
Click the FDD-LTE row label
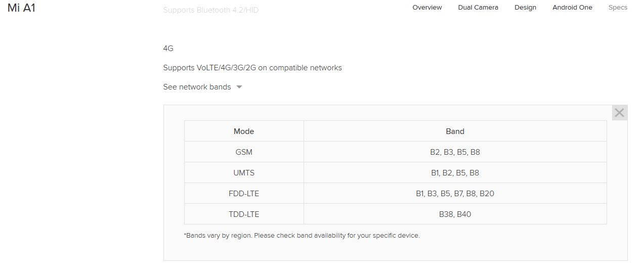point(244,194)
